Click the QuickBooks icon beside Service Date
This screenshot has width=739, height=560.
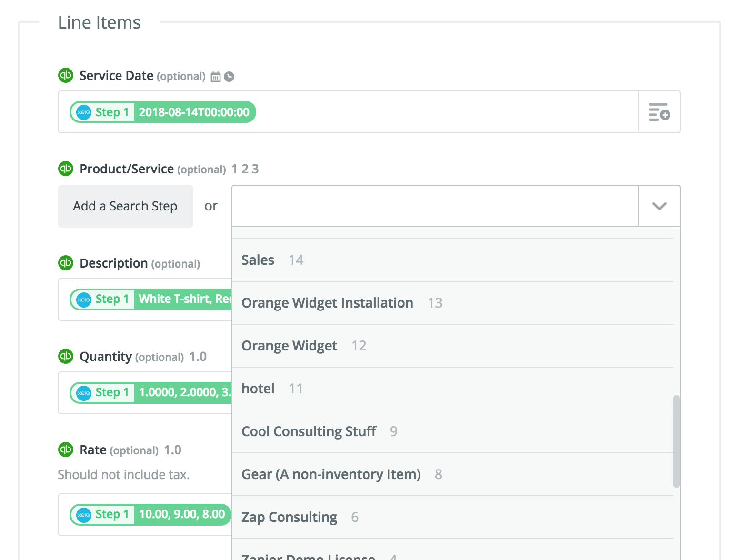(66, 75)
